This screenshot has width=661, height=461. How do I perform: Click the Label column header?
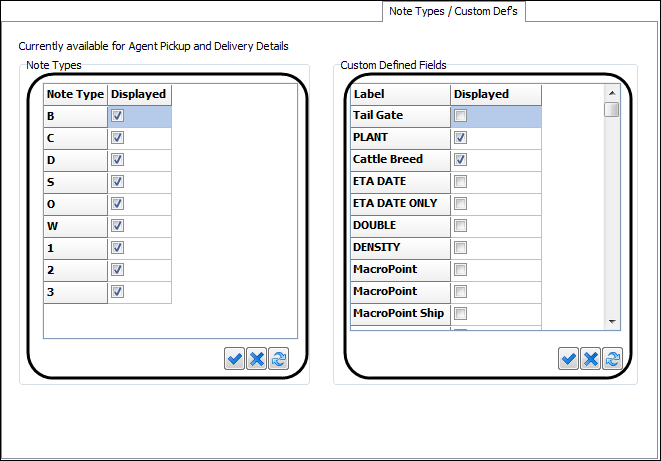400,94
